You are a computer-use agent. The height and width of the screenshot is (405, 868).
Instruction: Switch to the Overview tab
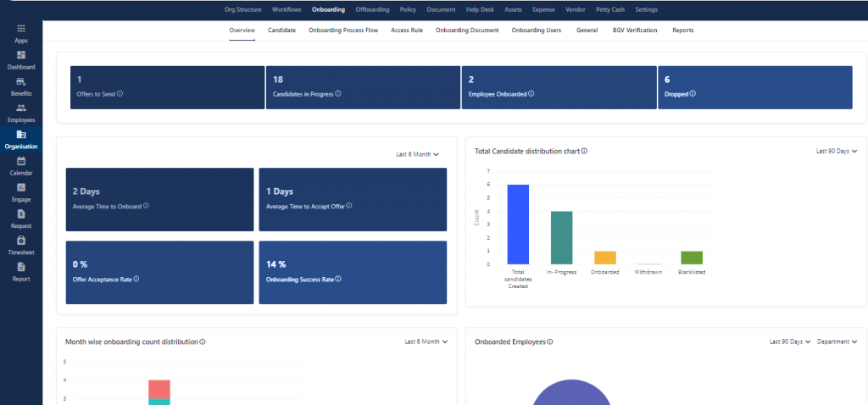[x=242, y=31]
